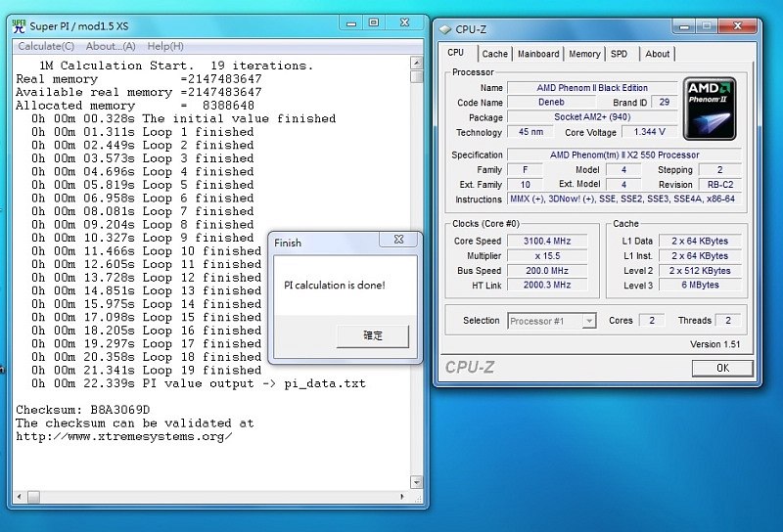Click the Name field 'AMD Phenom II Black Edition'
Image resolution: width=783 pixels, height=532 pixels.
(x=592, y=88)
